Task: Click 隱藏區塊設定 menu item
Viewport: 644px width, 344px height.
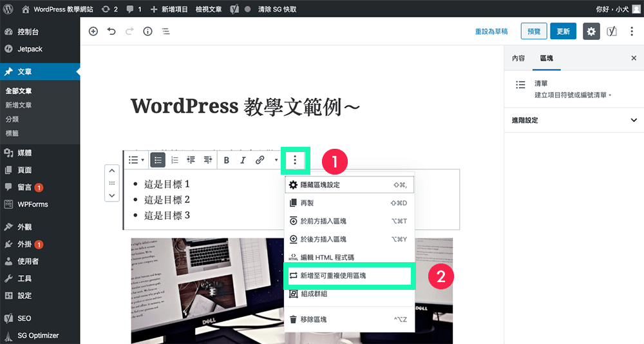Action: [x=349, y=185]
